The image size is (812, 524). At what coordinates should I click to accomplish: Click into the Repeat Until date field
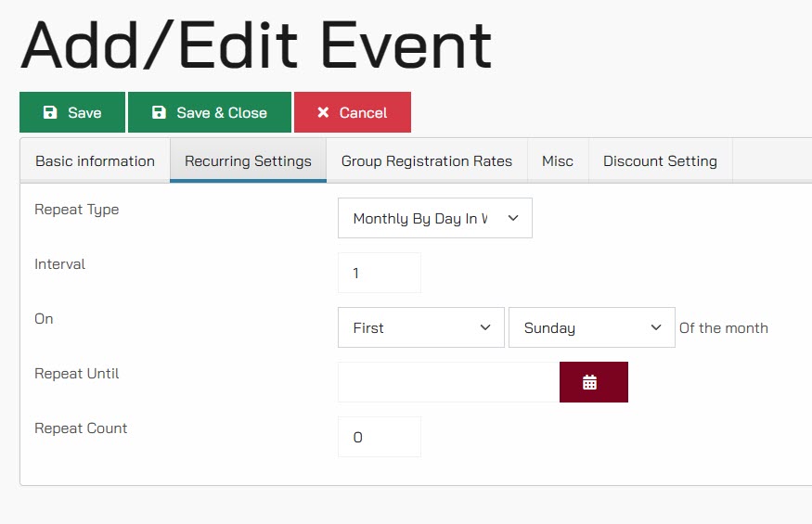pos(448,382)
